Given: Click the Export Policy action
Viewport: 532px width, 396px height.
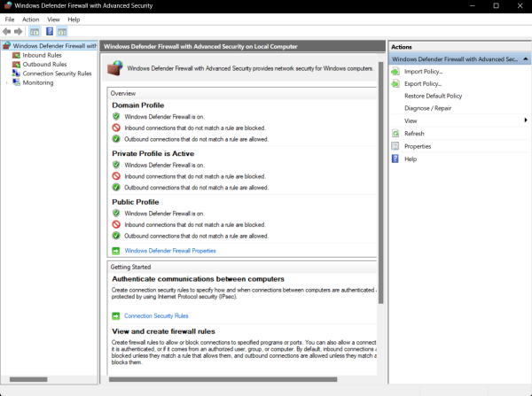Looking at the screenshot, I should pos(423,84).
